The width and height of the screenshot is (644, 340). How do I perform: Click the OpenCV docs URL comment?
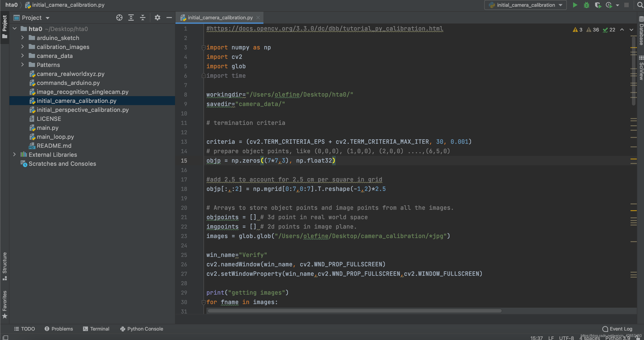[x=324, y=29]
